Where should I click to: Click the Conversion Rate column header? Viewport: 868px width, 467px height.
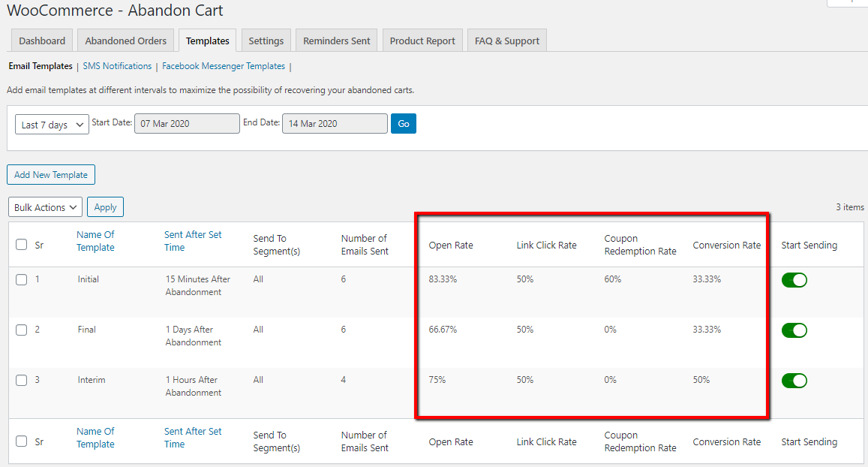[727, 245]
